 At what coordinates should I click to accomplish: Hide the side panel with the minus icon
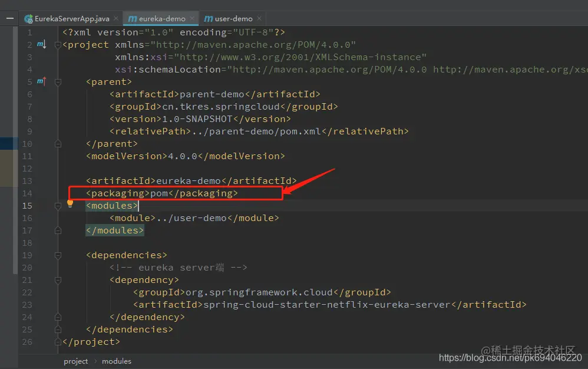click(x=10, y=18)
